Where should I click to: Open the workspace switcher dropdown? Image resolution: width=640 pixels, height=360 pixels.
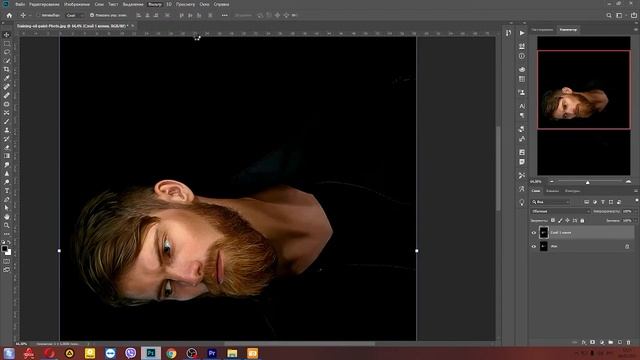(620, 15)
